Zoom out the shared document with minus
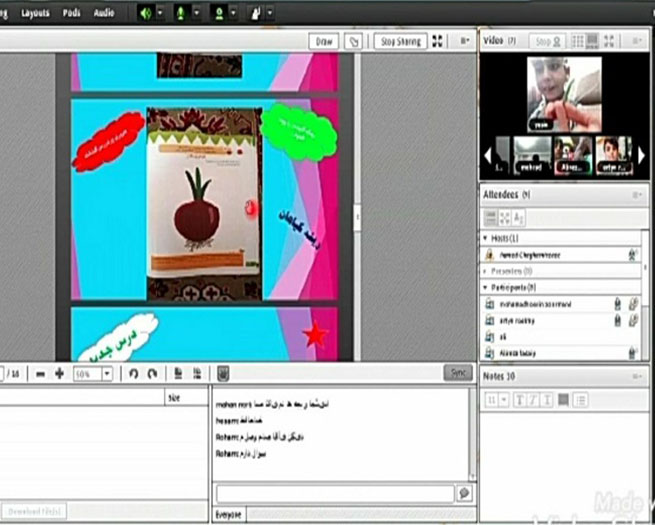Viewport: 655px width, 525px height. (x=40, y=373)
